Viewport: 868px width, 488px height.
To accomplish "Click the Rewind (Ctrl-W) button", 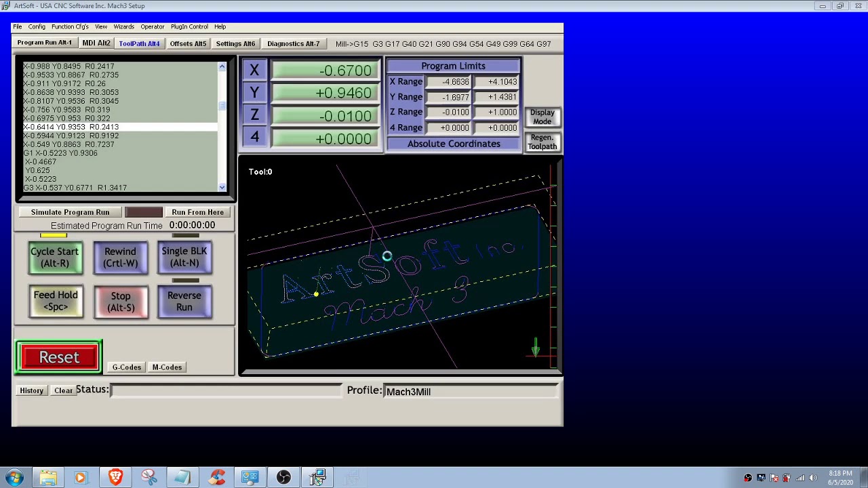I will (x=120, y=258).
